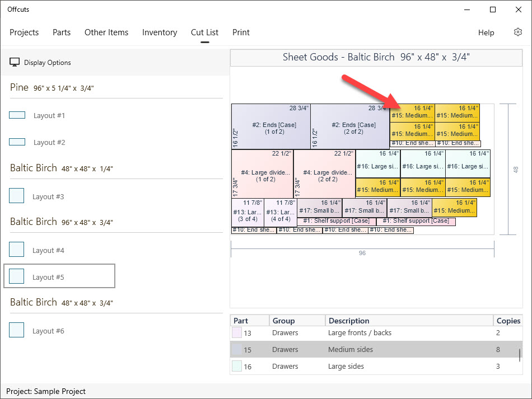The image size is (532, 399).
Task: Click the Display Options monitor icon
Action: pyautogui.click(x=14, y=62)
